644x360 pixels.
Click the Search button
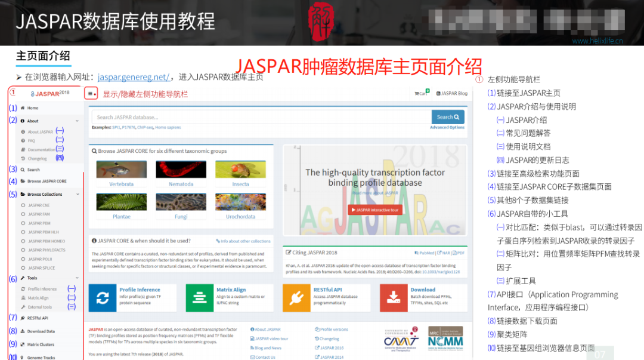(448, 117)
